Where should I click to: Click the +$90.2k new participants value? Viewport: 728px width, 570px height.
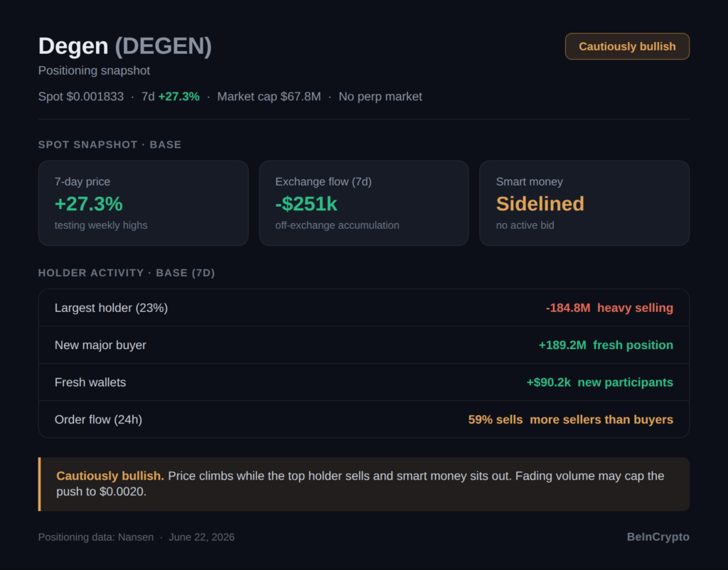click(x=599, y=382)
